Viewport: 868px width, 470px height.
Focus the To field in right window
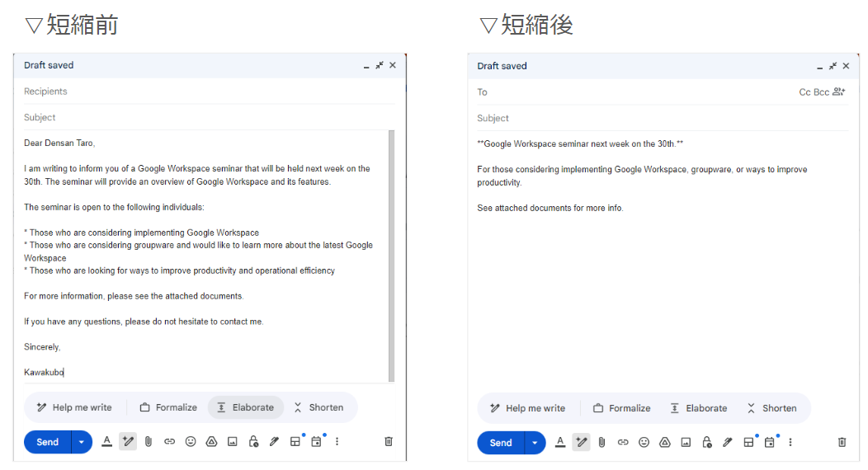637,92
